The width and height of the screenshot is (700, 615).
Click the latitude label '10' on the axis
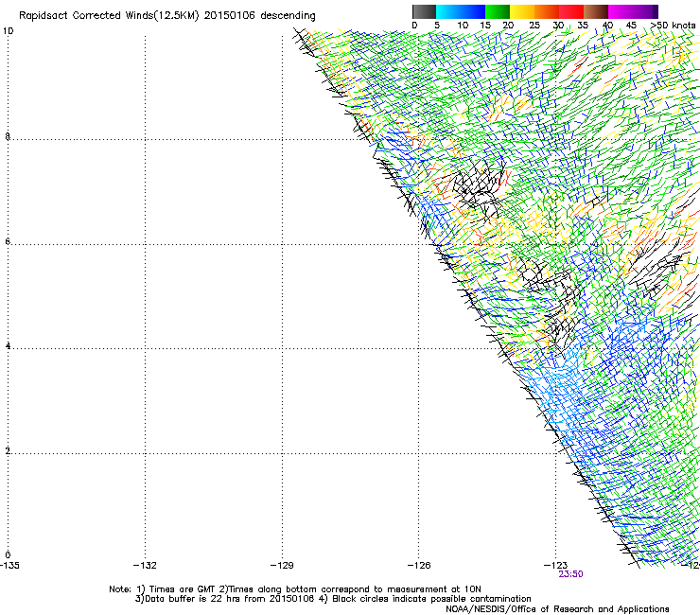click(x=8, y=31)
